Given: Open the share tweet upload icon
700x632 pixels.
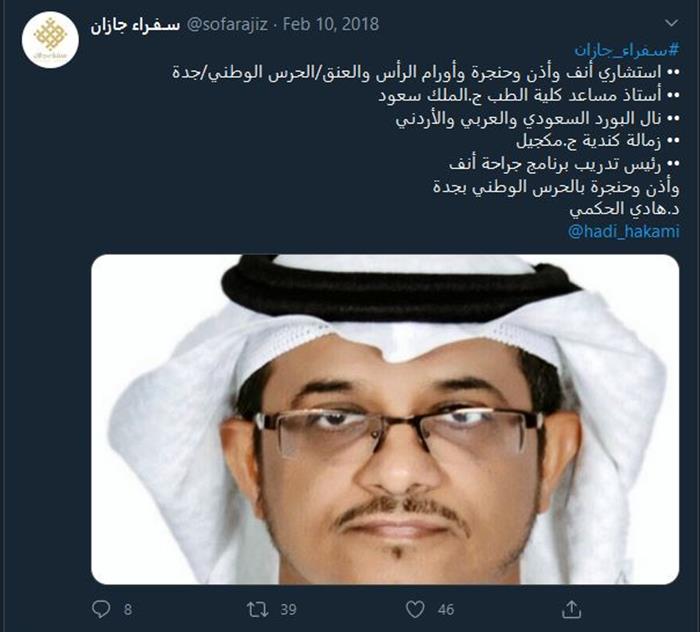Looking at the screenshot, I should (571, 609).
